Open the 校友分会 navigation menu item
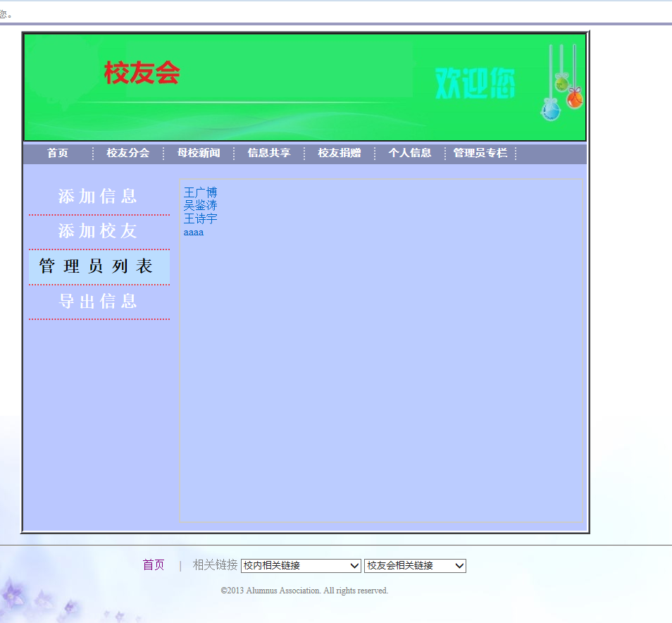The height and width of the screenshot is (623, 672). click(128, 153)
